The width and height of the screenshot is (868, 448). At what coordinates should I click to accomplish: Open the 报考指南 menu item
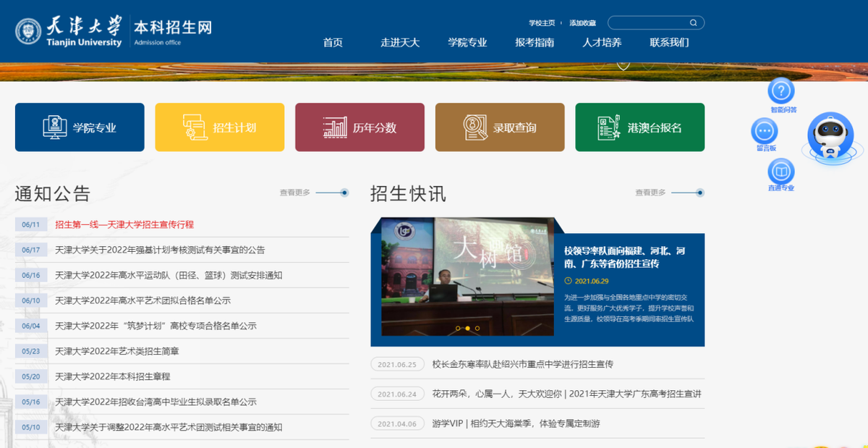(x=535, y=43)
